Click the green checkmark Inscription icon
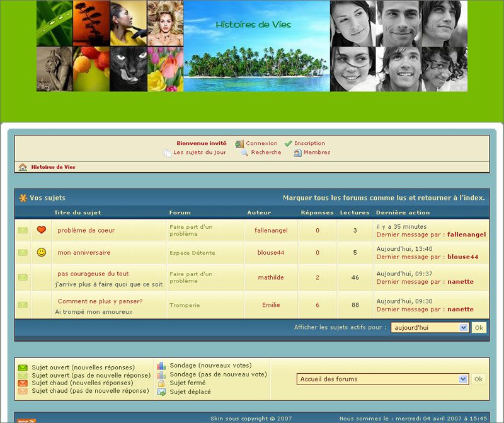 289,144
